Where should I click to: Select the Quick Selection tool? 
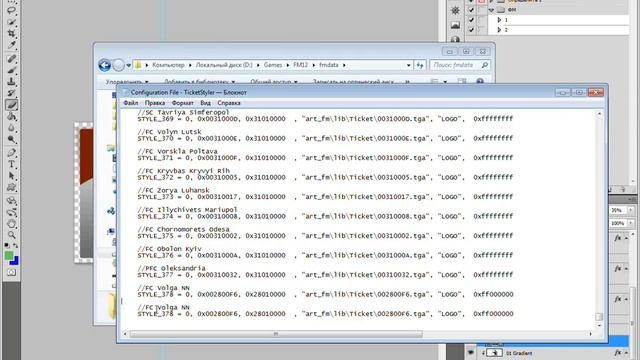point(11,22)
